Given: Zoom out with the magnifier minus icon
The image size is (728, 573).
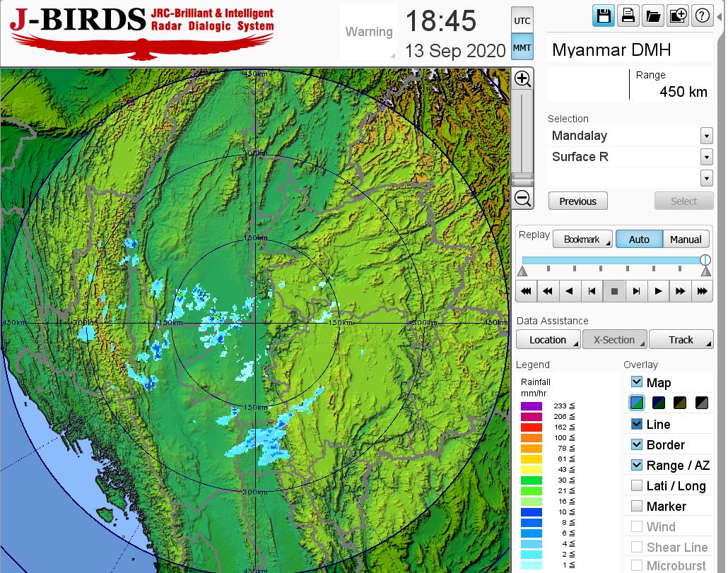Looking at the screenshot, I should tap(522, 198).
